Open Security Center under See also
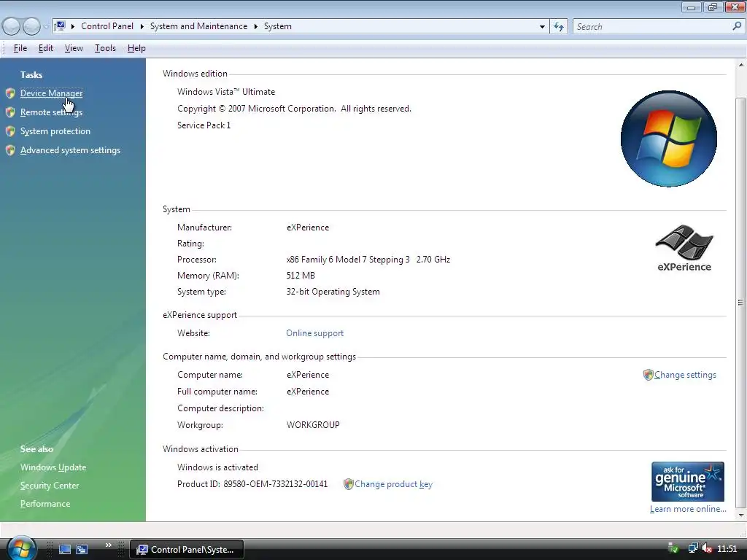The image size is (747, 560). pos(50,486)
